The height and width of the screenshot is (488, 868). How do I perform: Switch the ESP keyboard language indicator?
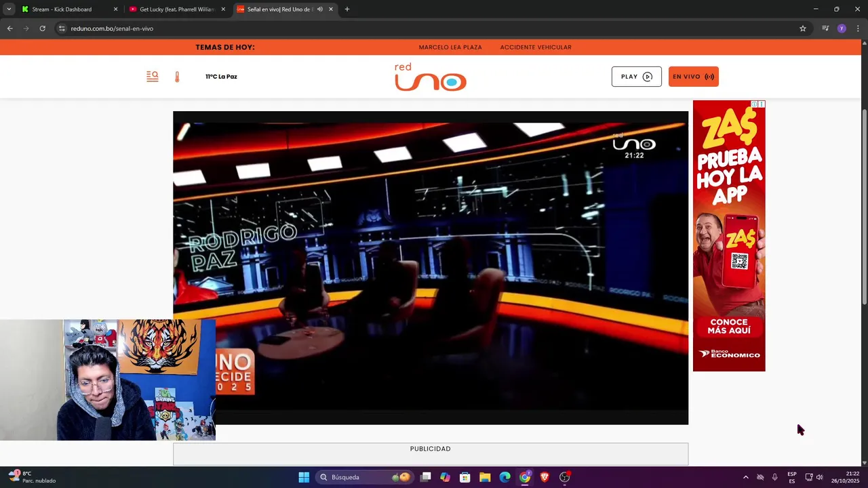click(x=792, y=477)
